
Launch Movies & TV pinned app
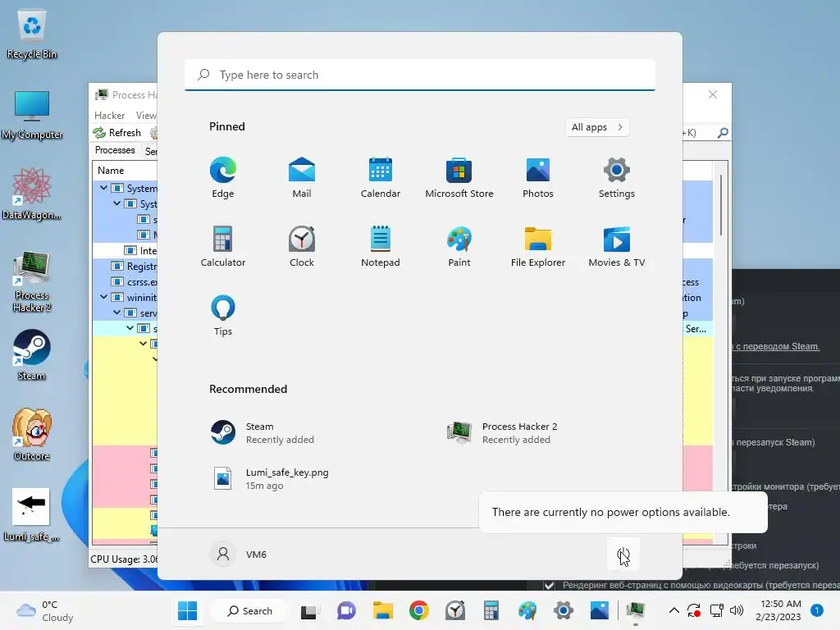(x=617, y=246)
